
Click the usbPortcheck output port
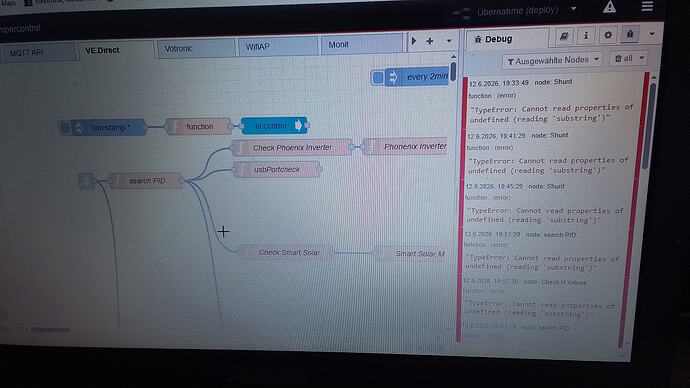319,169
